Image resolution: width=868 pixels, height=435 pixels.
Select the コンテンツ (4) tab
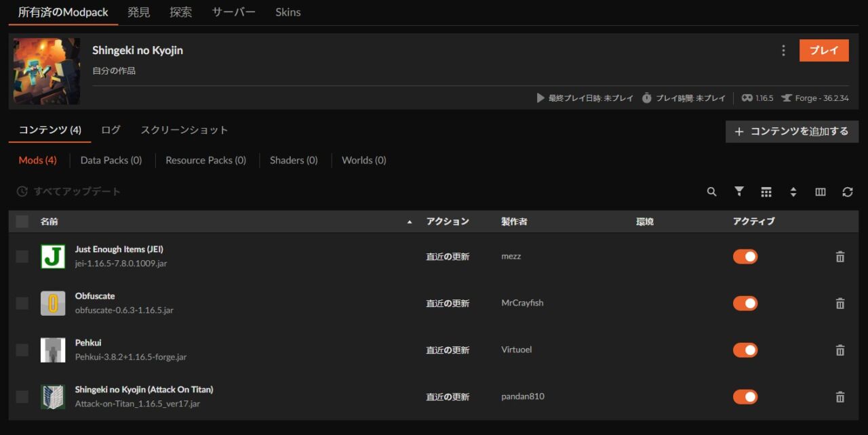[50, 130]
